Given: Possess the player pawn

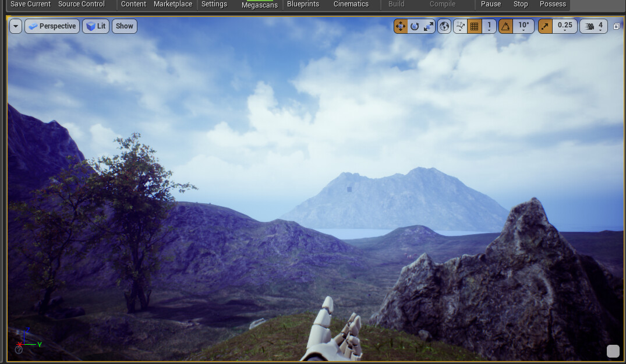Looking at the screenshot, I should 553,4.
